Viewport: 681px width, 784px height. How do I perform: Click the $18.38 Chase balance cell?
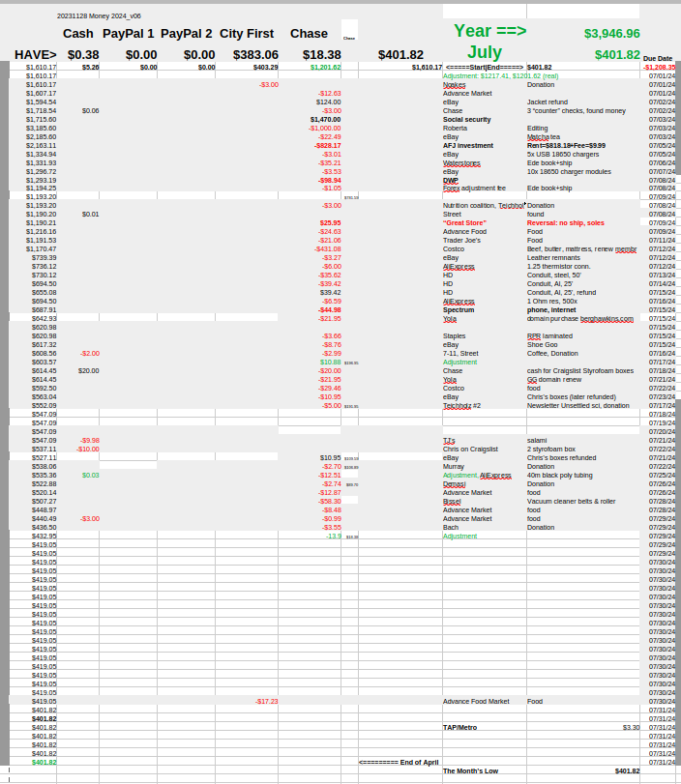(x=322, y=54)
